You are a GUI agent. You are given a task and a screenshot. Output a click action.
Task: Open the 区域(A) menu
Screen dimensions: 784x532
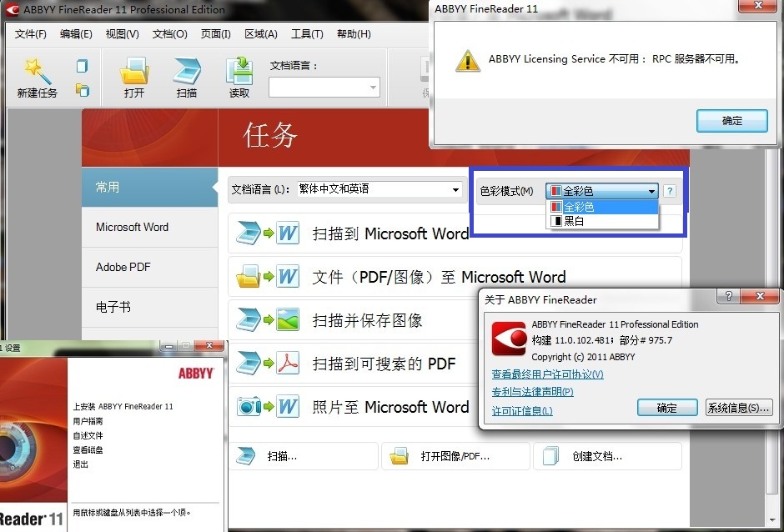pos(261,34)
